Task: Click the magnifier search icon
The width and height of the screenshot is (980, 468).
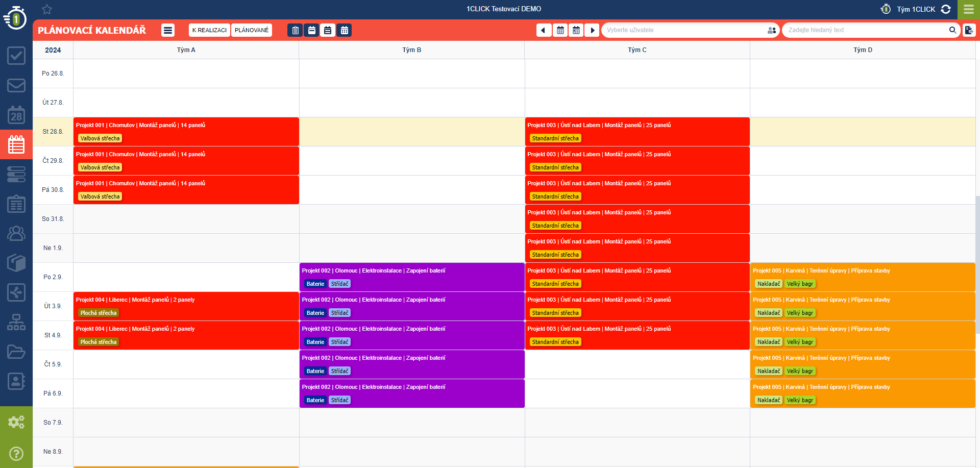Action: (952, 30)
